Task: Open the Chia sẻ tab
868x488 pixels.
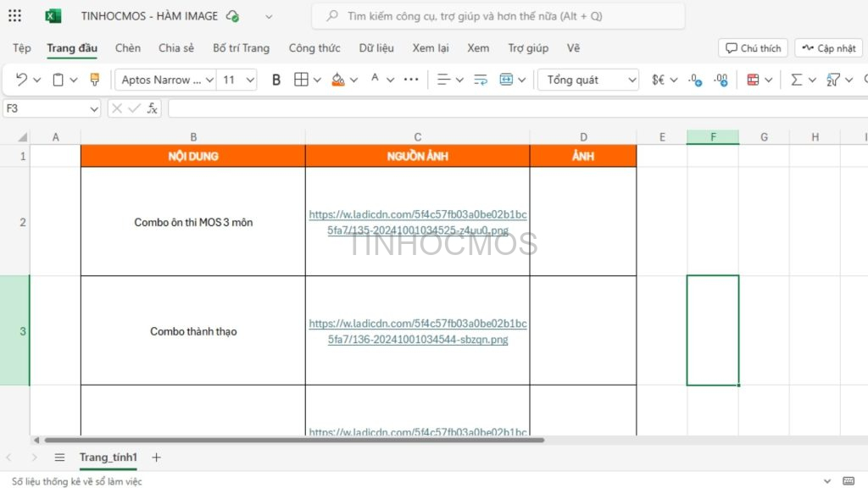Action: (x=176, y=48)
